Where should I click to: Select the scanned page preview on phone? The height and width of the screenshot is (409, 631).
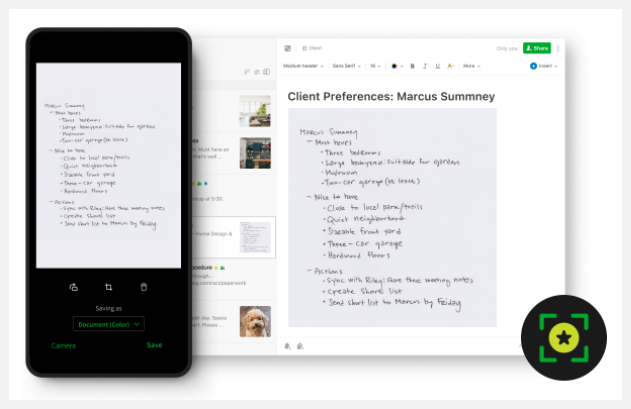[109, 165]
